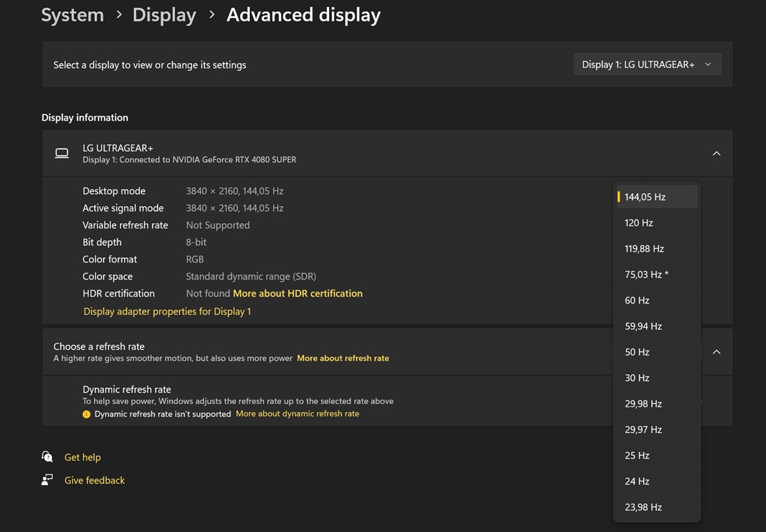Viewport: 766px width, 532px height.
Task: Choose the 120 Hz refresh rate option
Action: coord(657,223)
